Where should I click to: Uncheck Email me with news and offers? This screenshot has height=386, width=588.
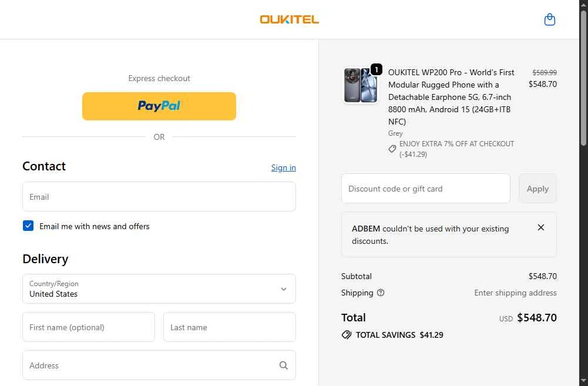coord(28,226)
